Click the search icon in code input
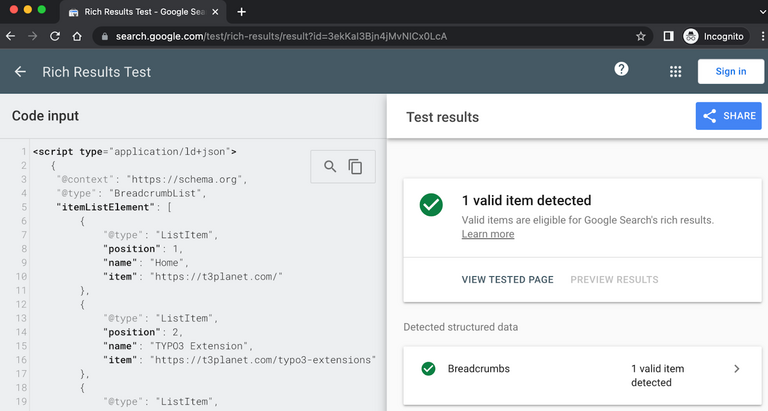 [x=330, y=167]
